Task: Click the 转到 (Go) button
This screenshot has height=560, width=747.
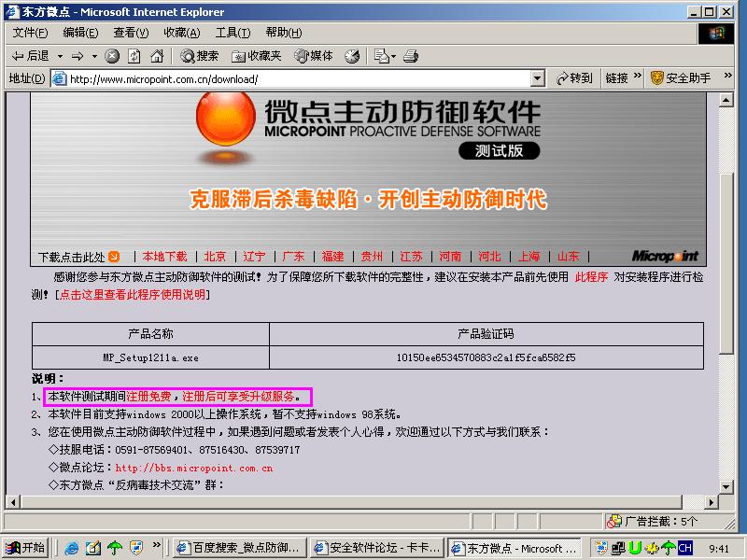Action: (x=574, y=78)
